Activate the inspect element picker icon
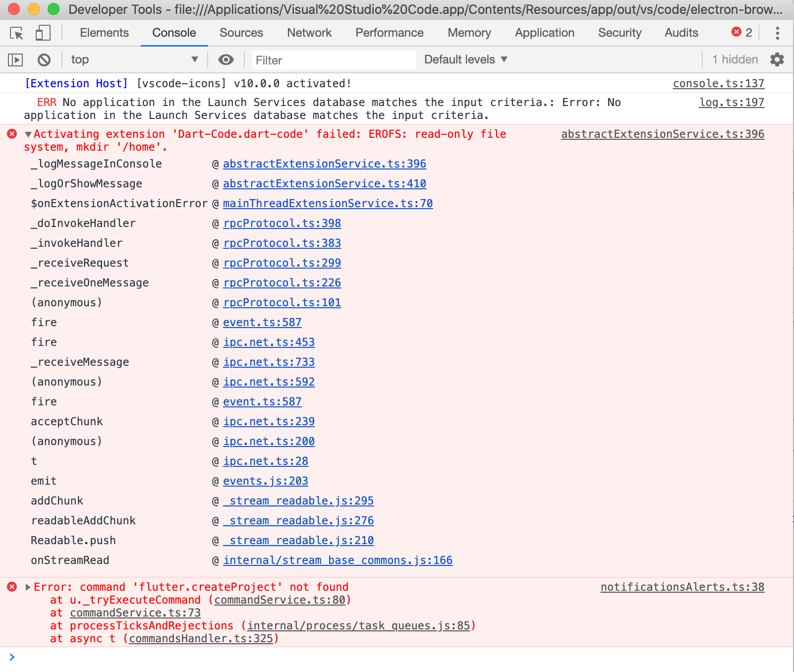 click(16, 33)
